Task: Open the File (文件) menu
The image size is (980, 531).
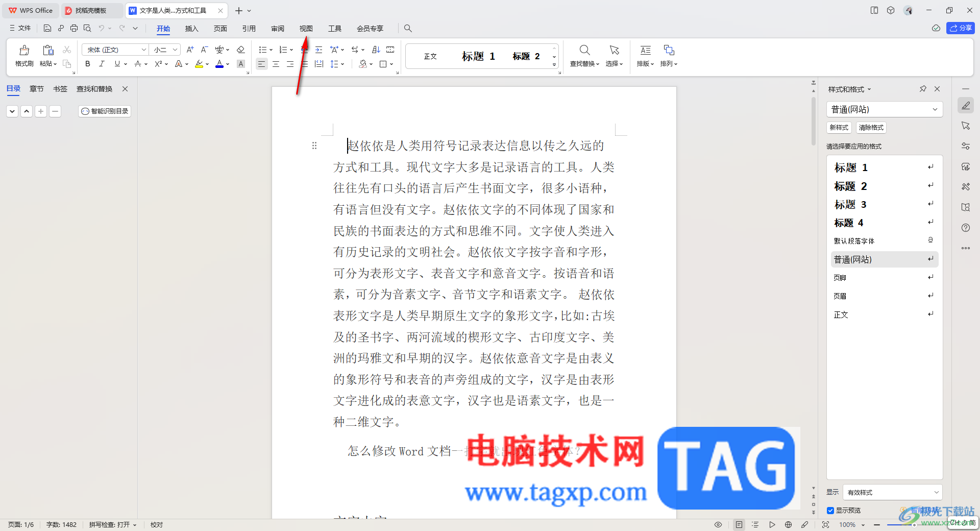Action: tap(20, 28)
